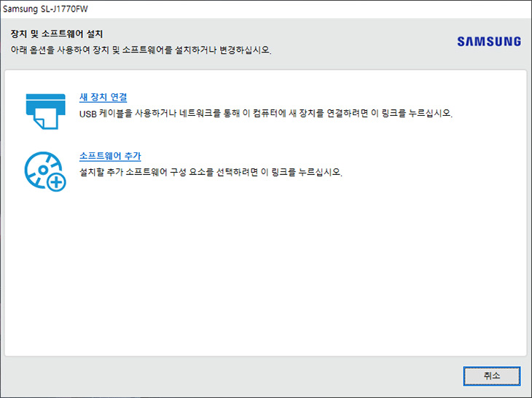Click the 취소 button
Viewport: 532px width, 398px height.
[x=492, y=375]
